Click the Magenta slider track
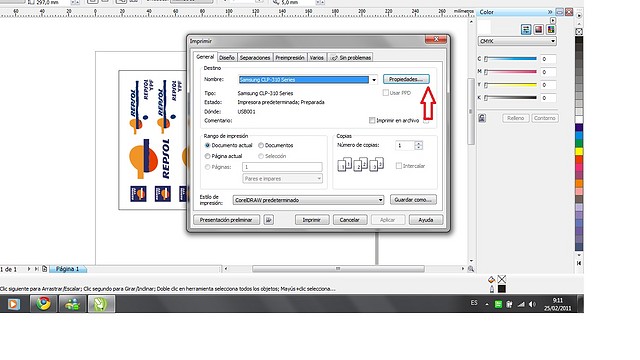 (x=510, y=72)
